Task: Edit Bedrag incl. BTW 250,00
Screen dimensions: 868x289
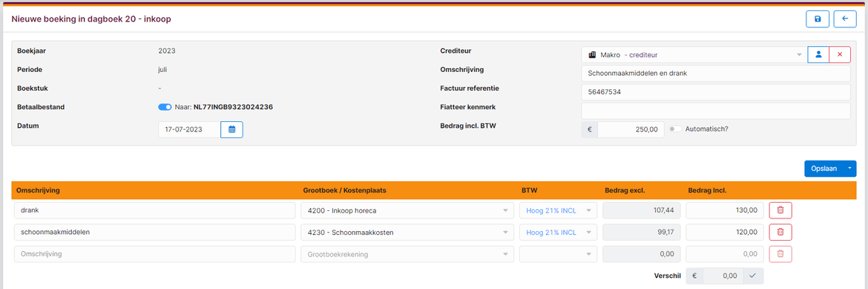Action: 631,129
